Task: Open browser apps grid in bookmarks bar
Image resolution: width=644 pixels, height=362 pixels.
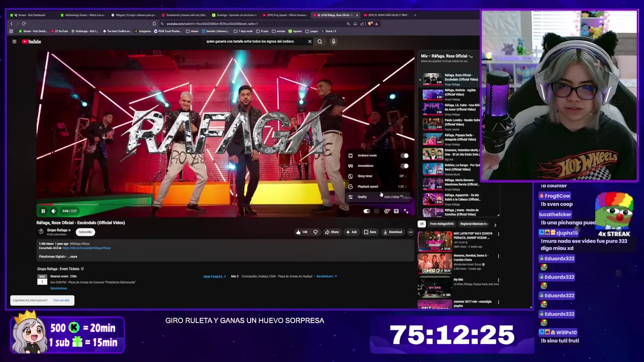Action: [11, 31]
